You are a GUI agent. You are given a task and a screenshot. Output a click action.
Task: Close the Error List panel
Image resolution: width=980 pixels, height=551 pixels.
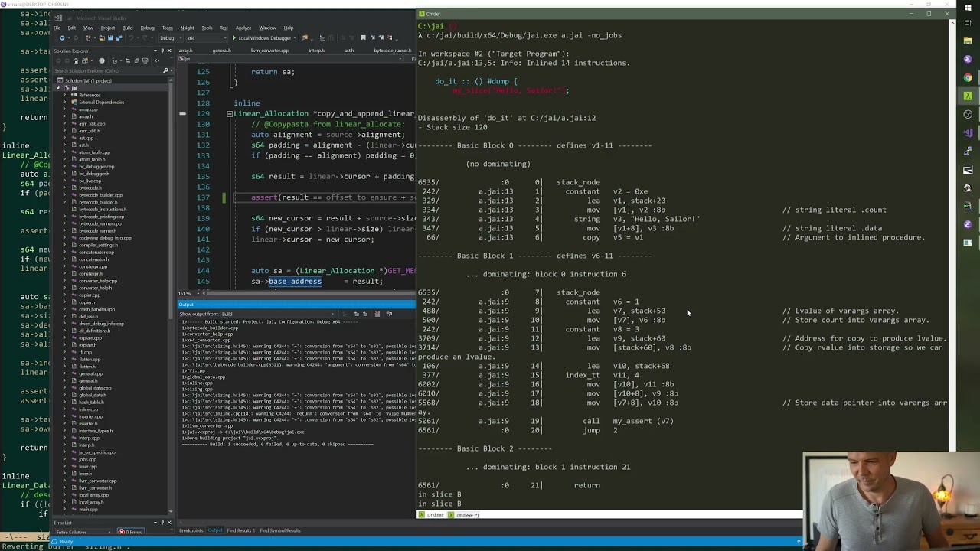point(169,523)
